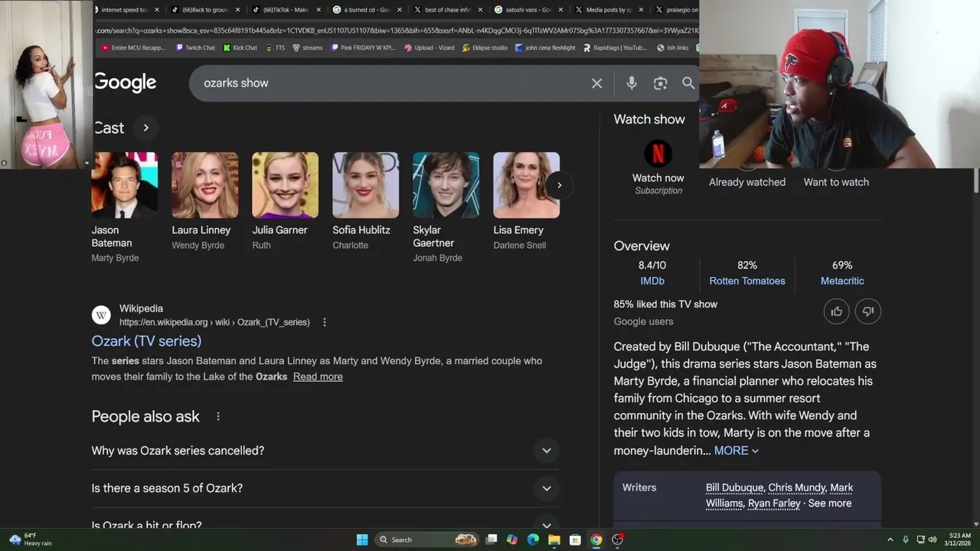Expand the Cast section arrow
Viewport: 980px width, 551px height.
(x=145, y=128)
